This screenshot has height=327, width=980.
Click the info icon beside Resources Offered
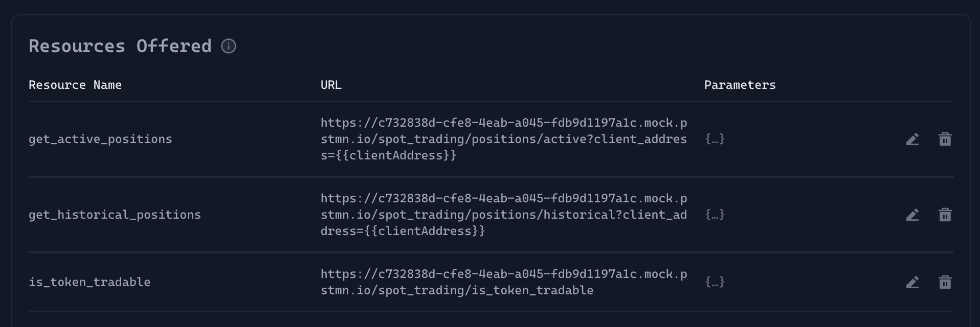(x=229, y=46)
